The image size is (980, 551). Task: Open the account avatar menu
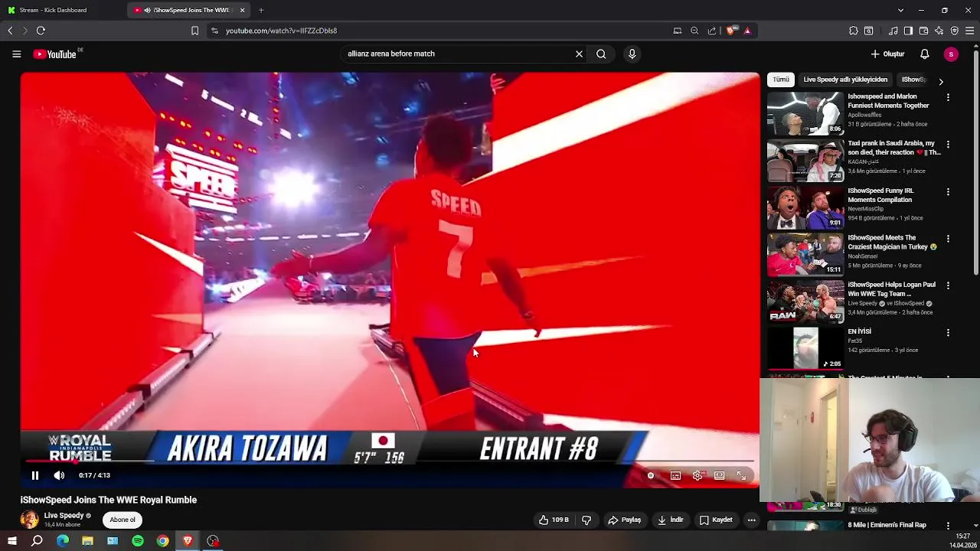click(x=951, y=54)
